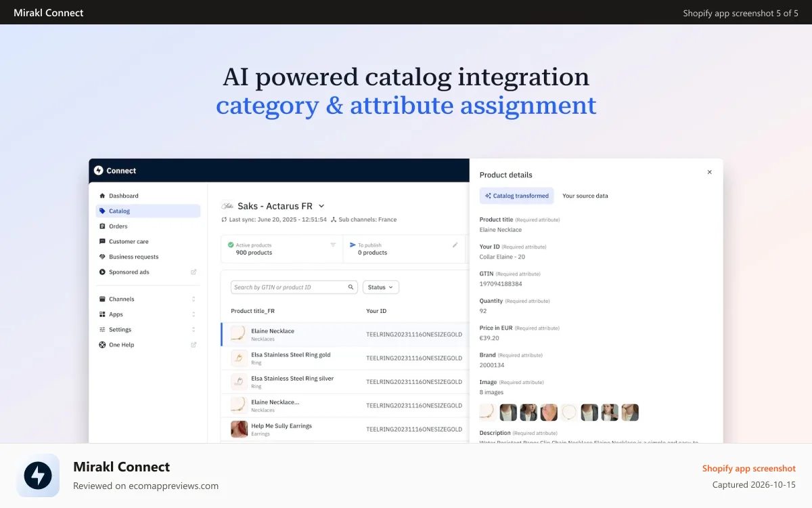812x508 pixels.
Task: Click the Brand value 2000134
Action: pyautogui.click(x=492, y=365)
